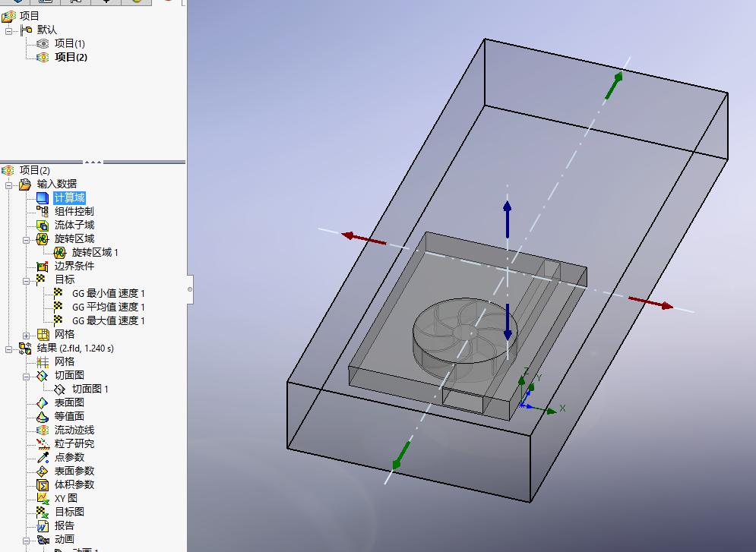This screenshot has width=756, height=552.
Task: Select 项目(1) in the project list
Action: [x=69, y=43]
